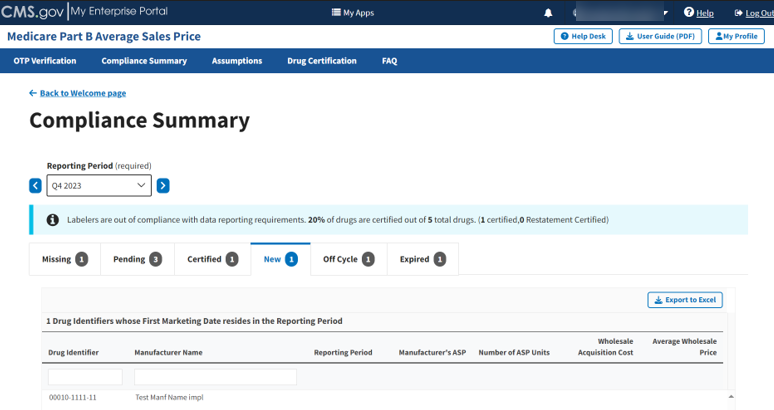
Task: Click the table scrollbar up arrow
Action: point(731,397)
